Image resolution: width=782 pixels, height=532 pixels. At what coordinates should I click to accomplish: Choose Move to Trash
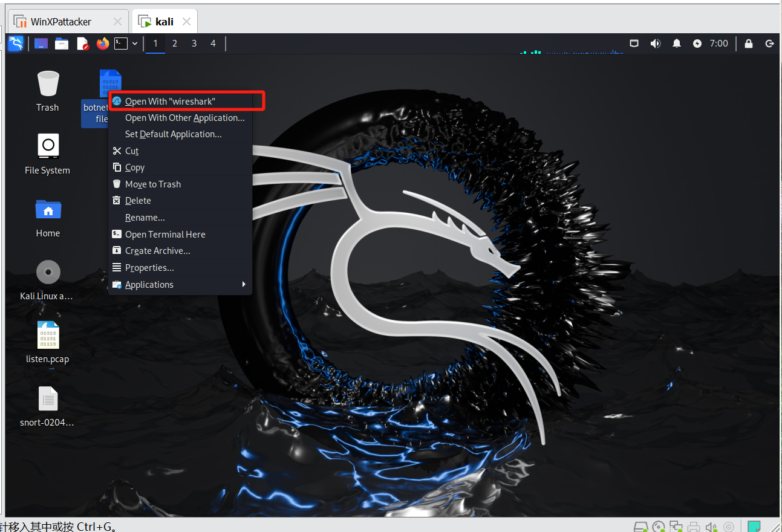[x=180, y=184]
